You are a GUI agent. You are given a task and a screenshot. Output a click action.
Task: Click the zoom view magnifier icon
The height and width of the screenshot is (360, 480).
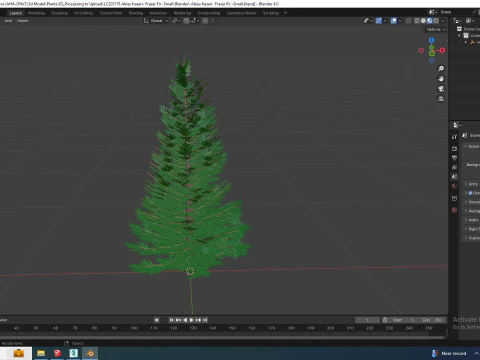tap(441, 69)
